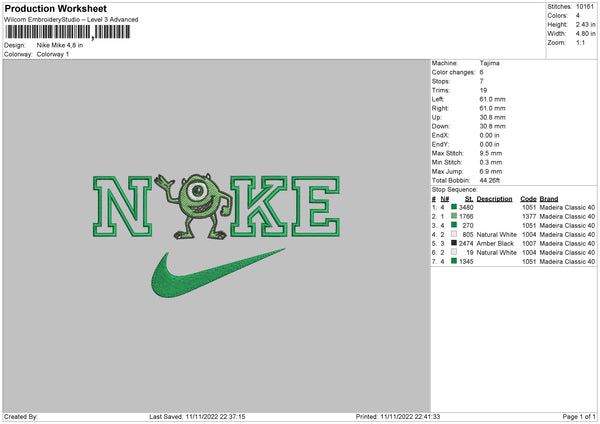The width and height of the screenshot is (600, 424).
Task: Click the Created By label
Action: (21, 416)
